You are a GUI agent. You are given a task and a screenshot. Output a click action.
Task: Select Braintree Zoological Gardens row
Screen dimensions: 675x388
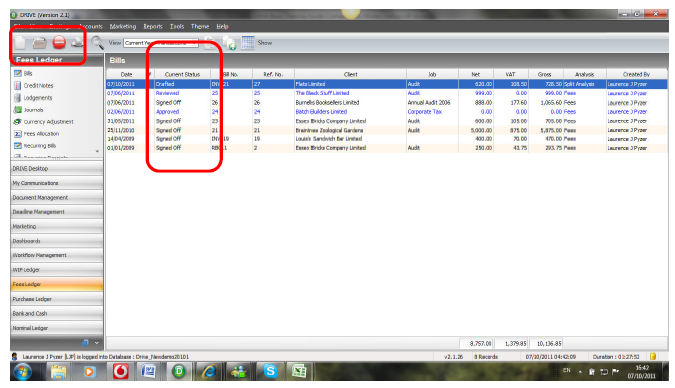[387, 130]
